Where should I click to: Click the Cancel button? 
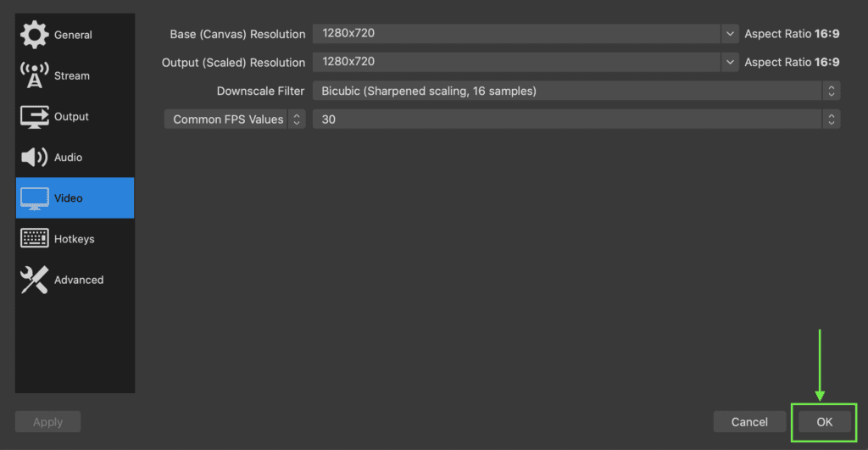pyautogui.click(x=749, y=422)
